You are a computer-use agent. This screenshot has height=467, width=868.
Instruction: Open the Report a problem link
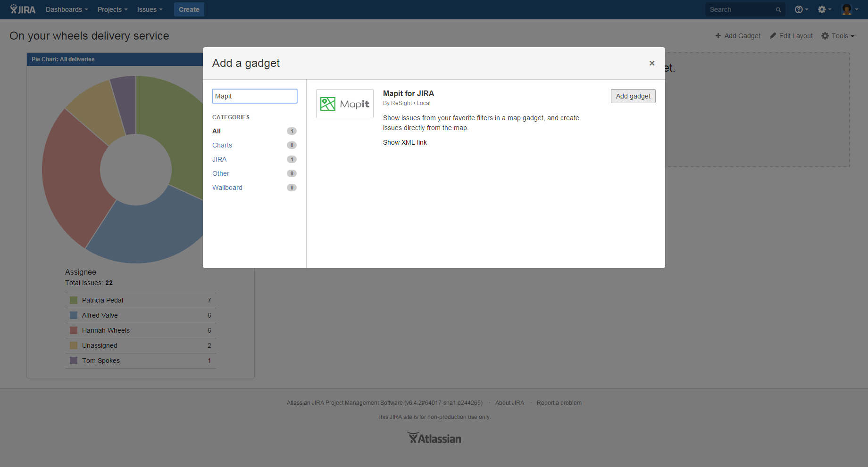point(559,402)
